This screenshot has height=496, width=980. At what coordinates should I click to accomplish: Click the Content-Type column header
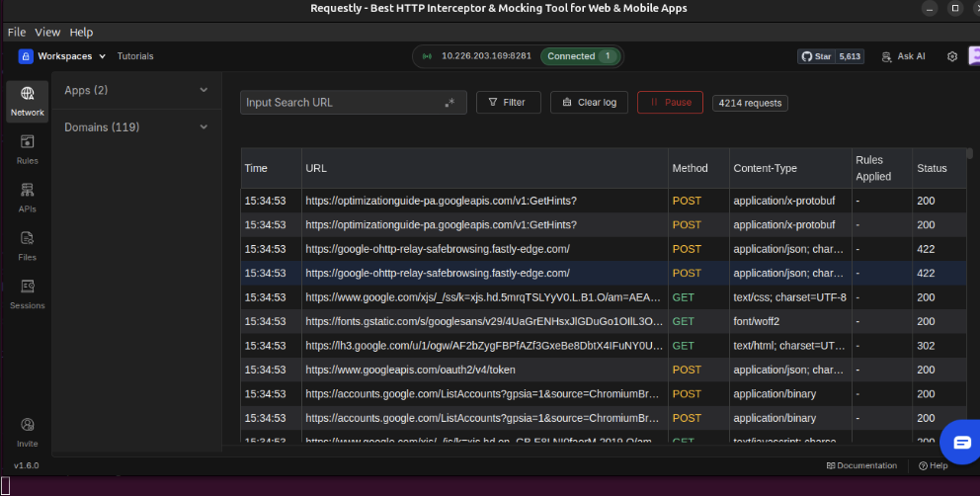[790, 168]
